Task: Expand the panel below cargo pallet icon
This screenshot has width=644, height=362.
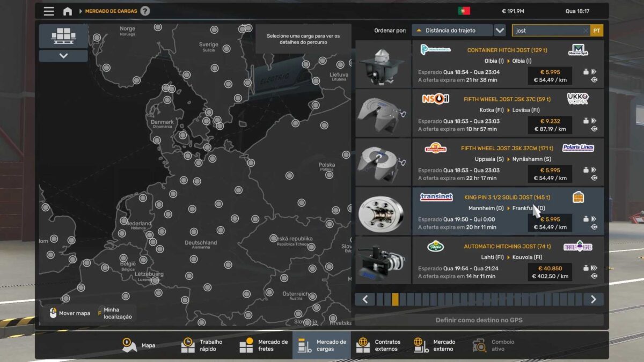Action: tap(63, 56)
